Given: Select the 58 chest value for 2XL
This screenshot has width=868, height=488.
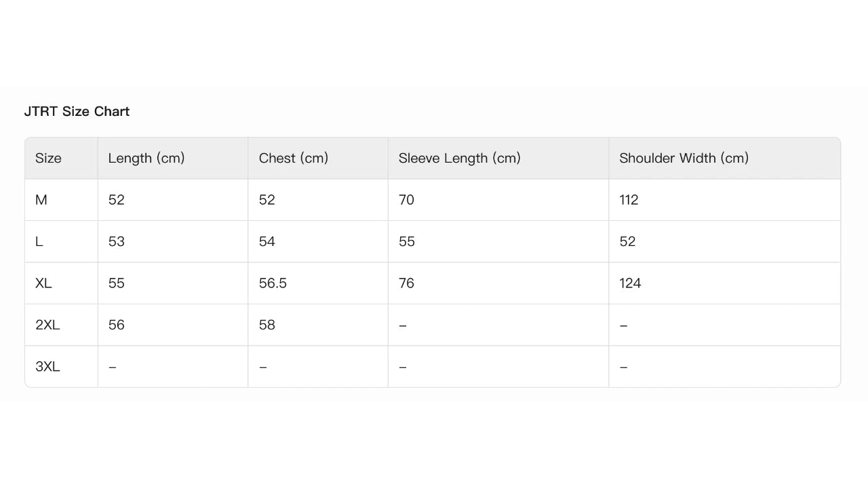Looking at the screenshot, I should click(x=267, y=325).
